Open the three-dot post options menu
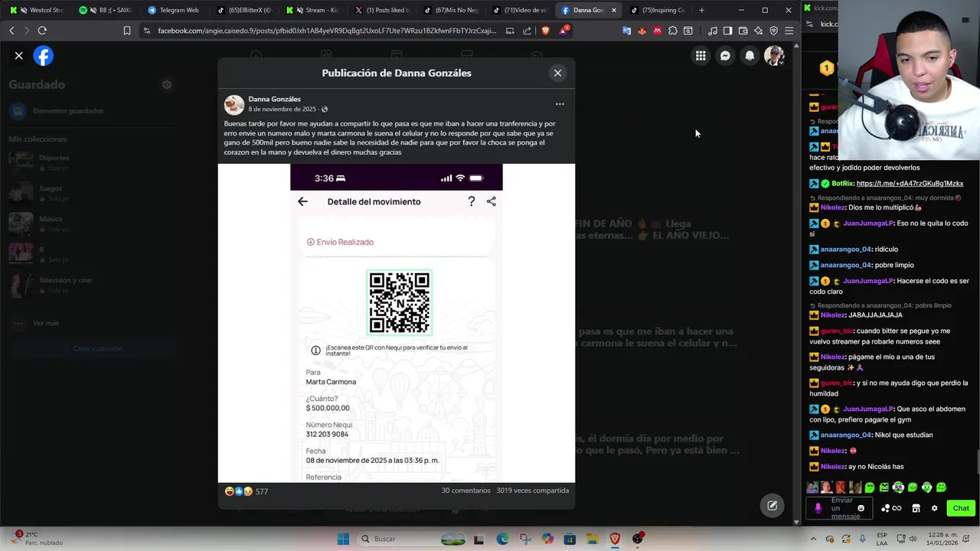The width and height of the screenshot is (980, 551). point(560,104)
